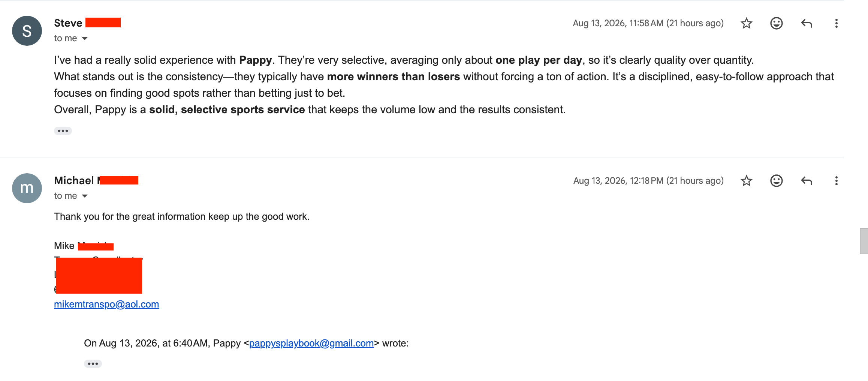Expand recipient details under Steve's name
868x381 pixels.
[85, 39]
